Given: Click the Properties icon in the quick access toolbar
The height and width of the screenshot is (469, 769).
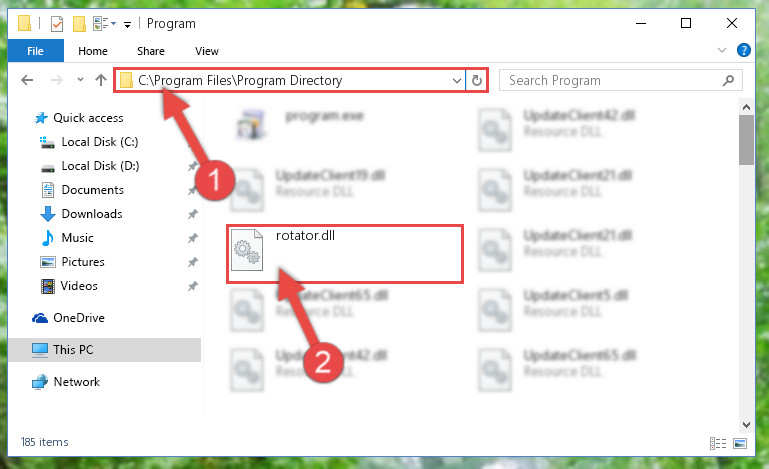Looking at the screenshot, I should click(57, 24).
